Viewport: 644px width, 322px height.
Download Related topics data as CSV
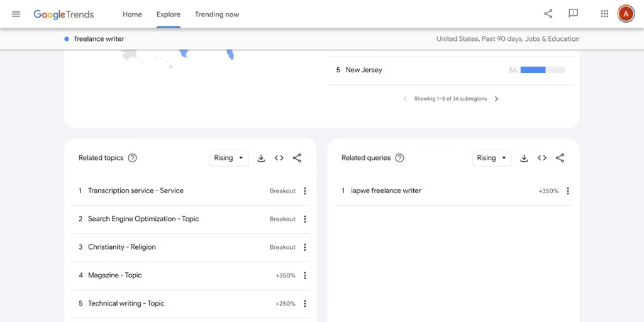pyautogui.click(x=261, y=158)
